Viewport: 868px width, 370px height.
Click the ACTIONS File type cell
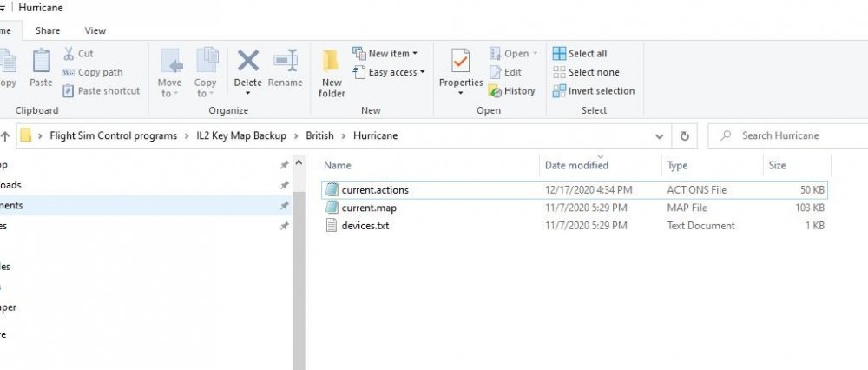[696, 190]
